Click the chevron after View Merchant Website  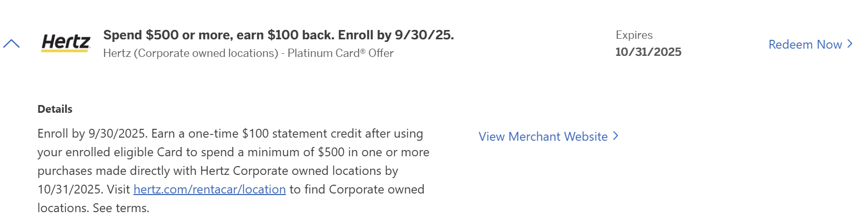tap(616, 136)
